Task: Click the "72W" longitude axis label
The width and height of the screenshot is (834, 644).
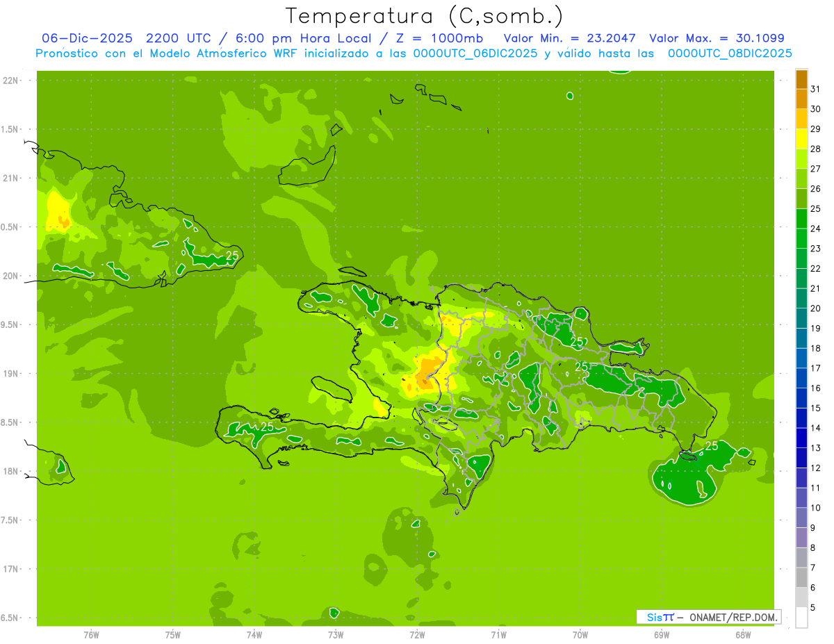Action: [x=417, y=634]
